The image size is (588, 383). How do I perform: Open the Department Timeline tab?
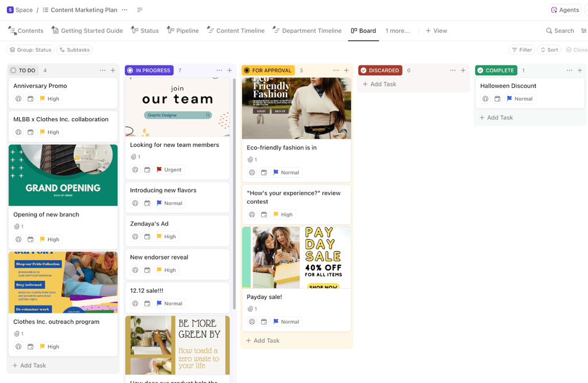(x=307, y=31)
